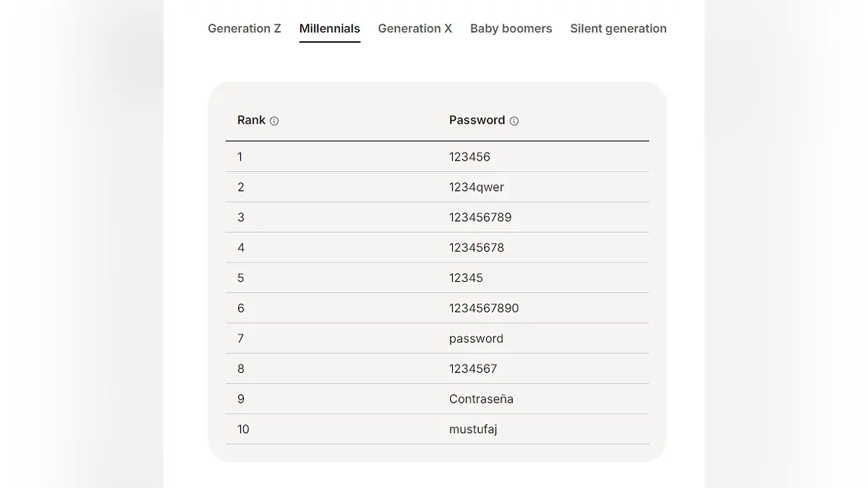Select the password 123456 in row 1
The width and height of the screenshot is (868, 488).
(469, 157)
